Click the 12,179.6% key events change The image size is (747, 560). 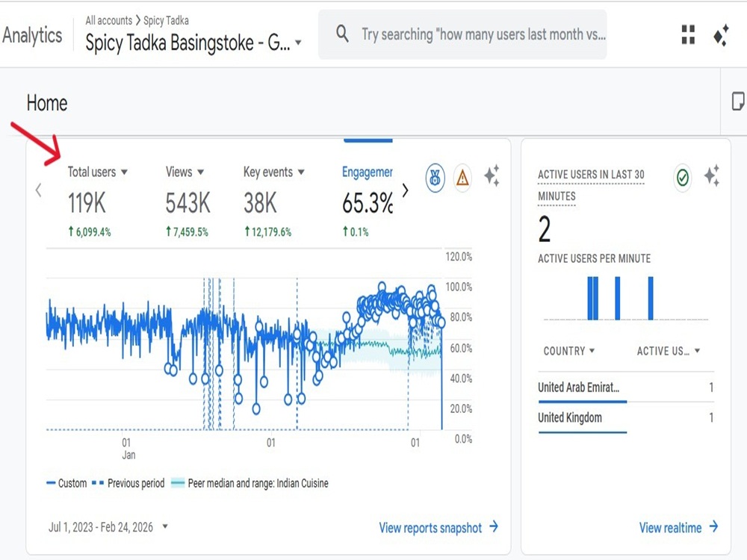pos(267,232)
